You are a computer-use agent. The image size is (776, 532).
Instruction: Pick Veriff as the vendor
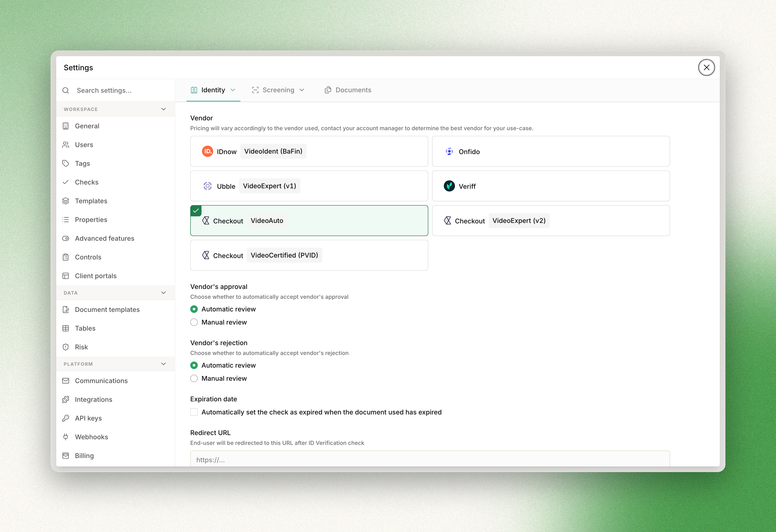[551, 186]
